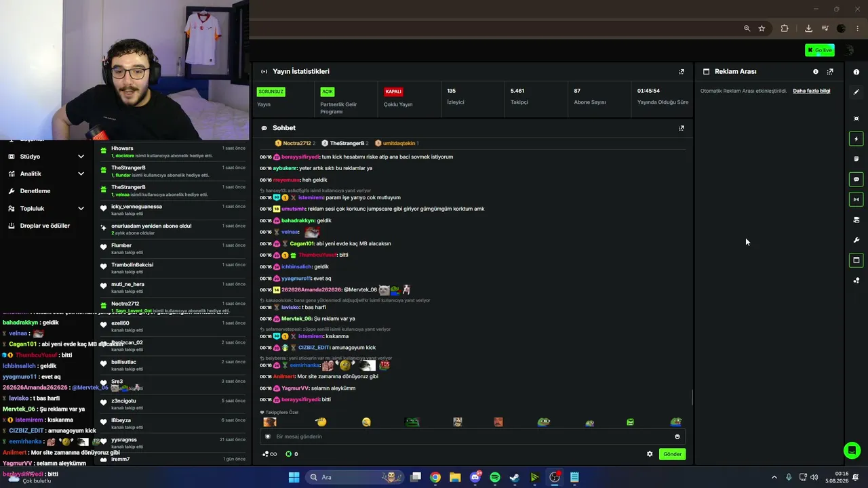Expand the Analitik sidebar menu

point(47,174)
